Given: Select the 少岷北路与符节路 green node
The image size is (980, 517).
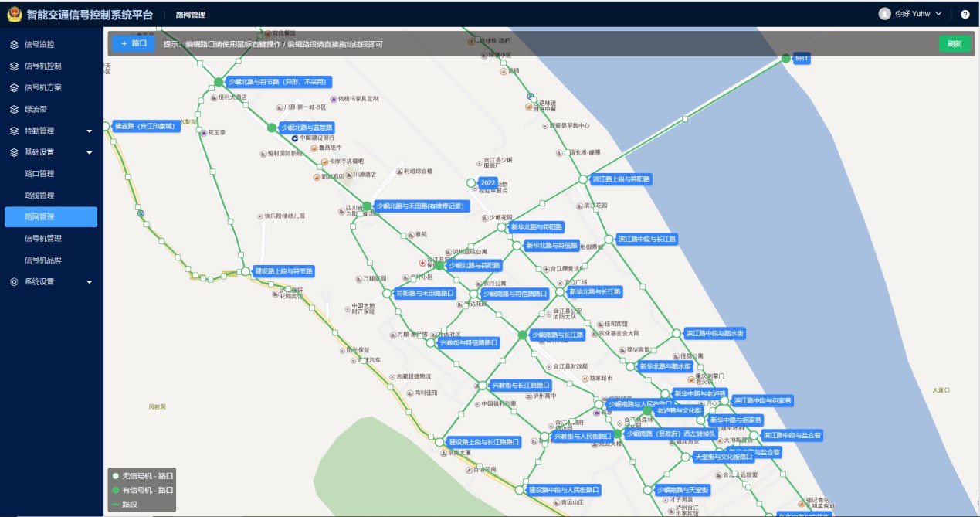Looking at the screenshot, I should point(219,82).
